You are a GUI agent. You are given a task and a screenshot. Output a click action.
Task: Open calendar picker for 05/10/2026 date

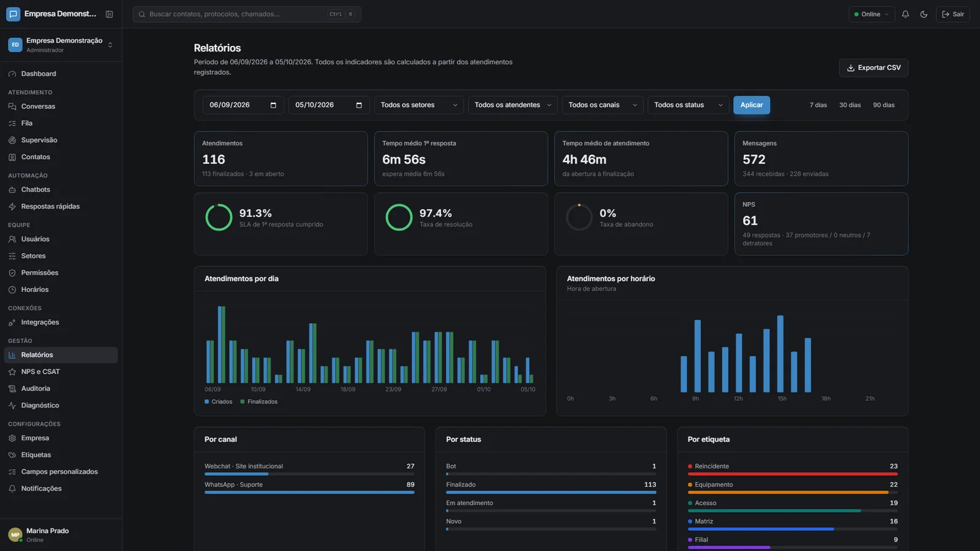click(x=359, y=105)
